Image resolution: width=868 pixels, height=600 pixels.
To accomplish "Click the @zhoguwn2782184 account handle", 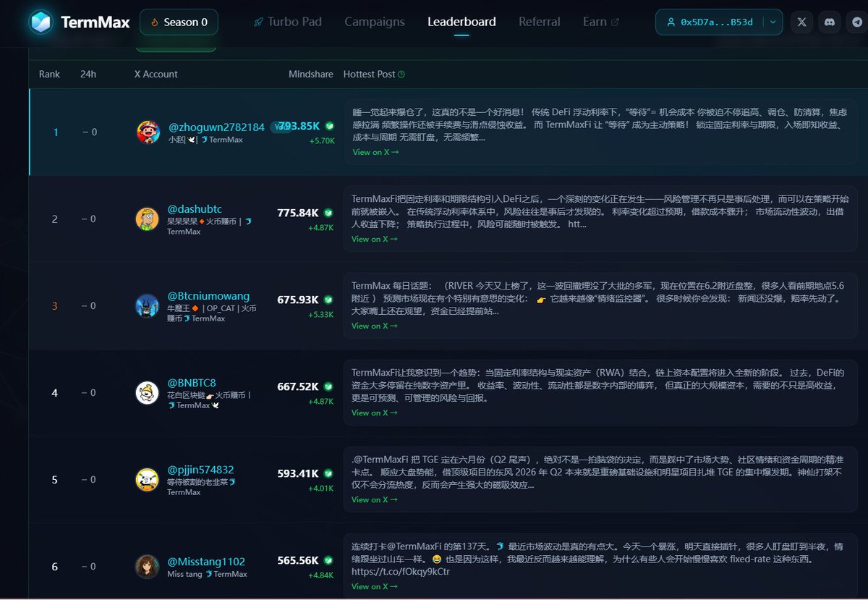I will pyautogui.click(x=216, y=127).
